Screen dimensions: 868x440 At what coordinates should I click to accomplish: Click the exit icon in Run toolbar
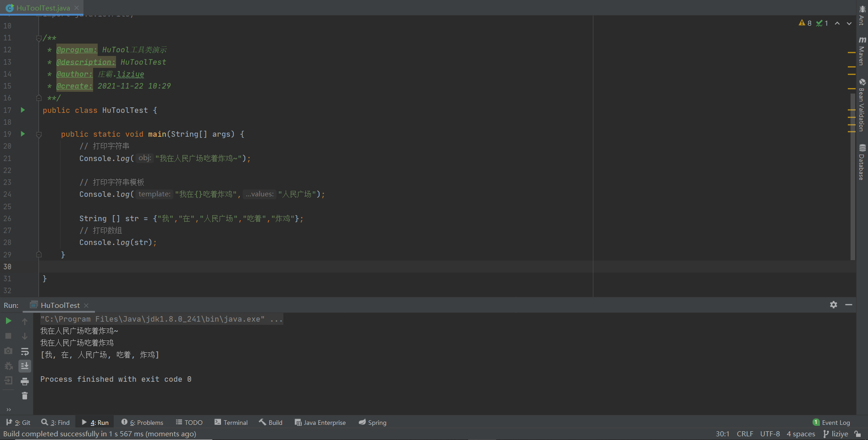pos(8,381)
